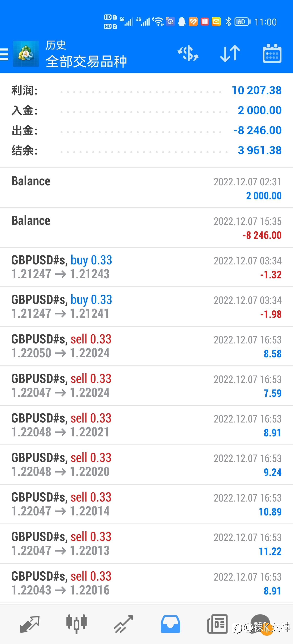Open the Trade tab with trend arrow
This screenshot has width=293, height=644.
tap(124, 624)
